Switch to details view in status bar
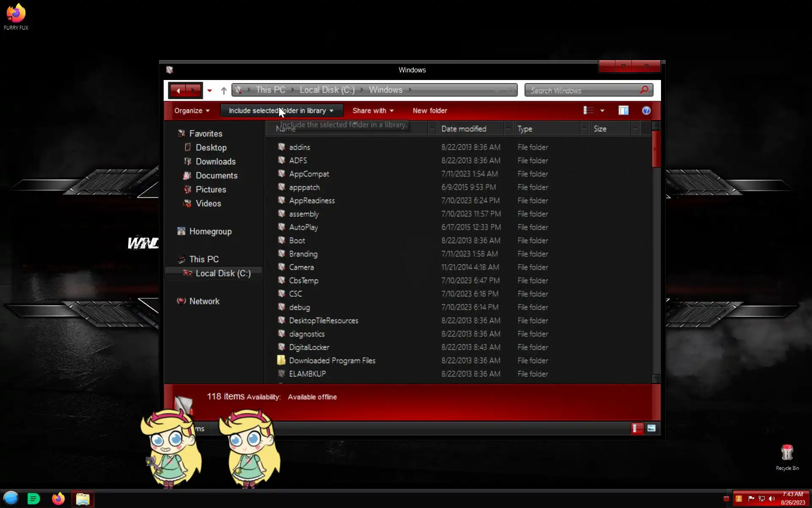The image size is (812, 508). (637, 428)
